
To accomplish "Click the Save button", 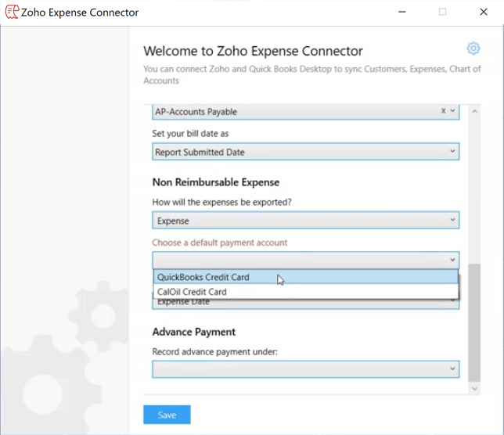I will point(167,415).
